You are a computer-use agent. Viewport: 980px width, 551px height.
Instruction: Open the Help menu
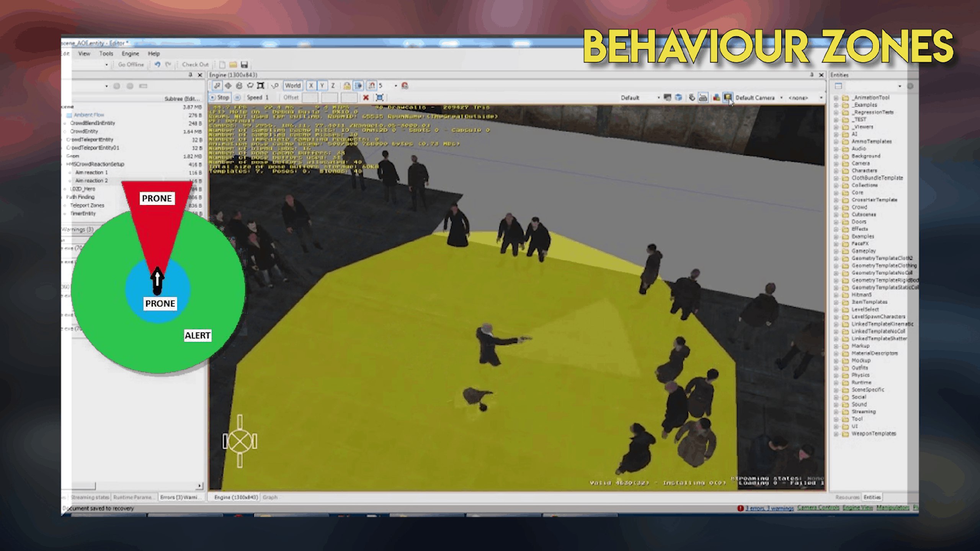tap(154, 54)
